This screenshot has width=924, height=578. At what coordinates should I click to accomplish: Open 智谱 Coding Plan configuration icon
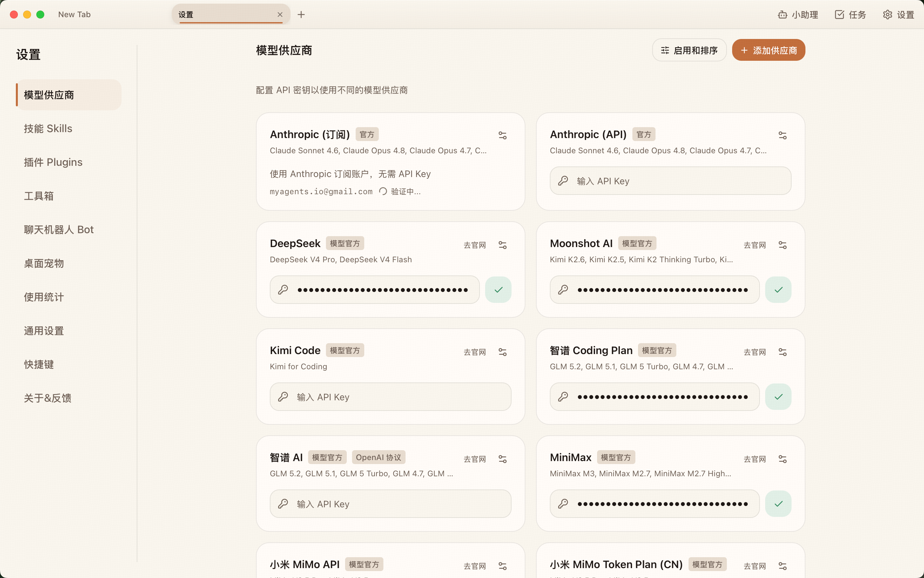pyautogui.click(x=782, y=352)
